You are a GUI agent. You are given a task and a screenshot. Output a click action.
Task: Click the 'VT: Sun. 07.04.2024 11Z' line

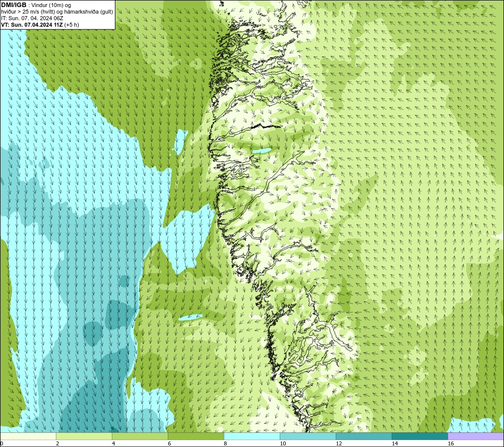32,25
